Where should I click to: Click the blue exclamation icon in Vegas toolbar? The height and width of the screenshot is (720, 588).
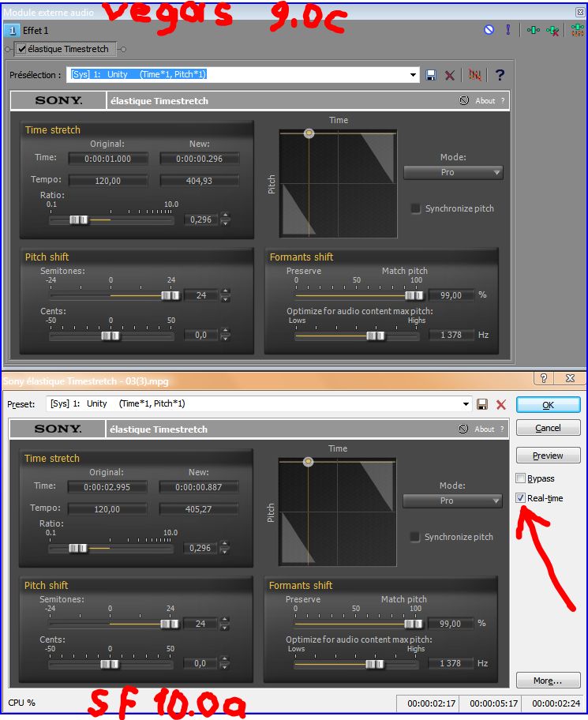click(507, 30)
